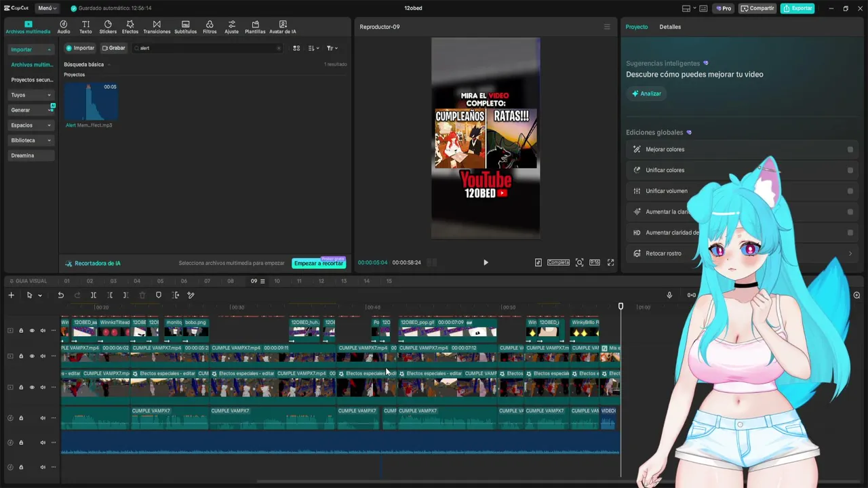Screen dimensions: 868x488
Task: Open the Audio media tab
Action: pos(64,27)
